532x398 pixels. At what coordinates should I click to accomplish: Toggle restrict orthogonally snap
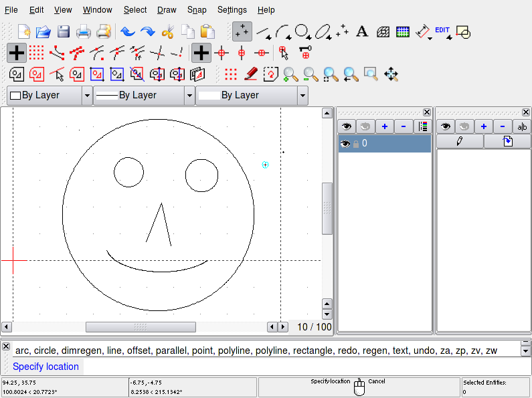(221, 53)
